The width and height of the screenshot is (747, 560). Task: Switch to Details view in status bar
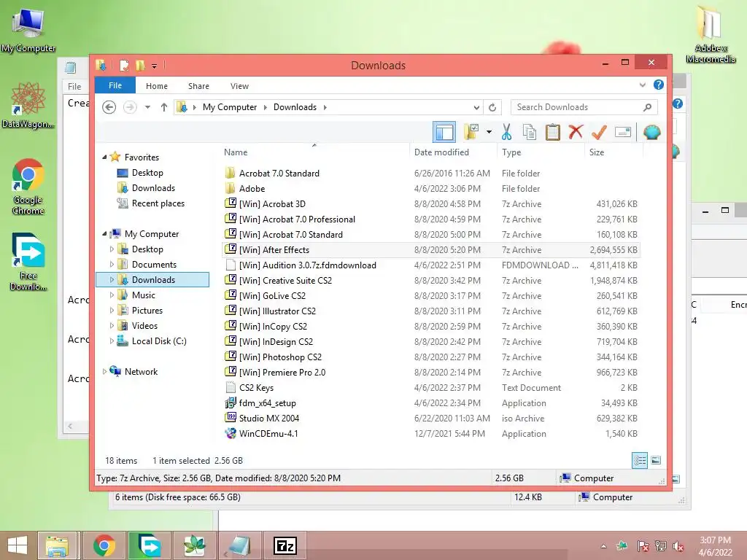point(640,460)
